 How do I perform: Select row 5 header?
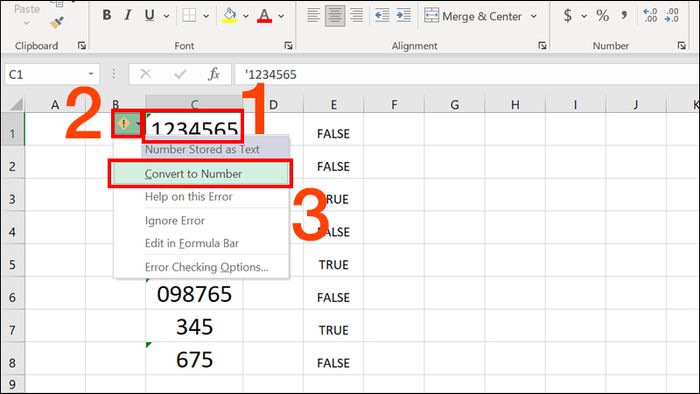tap(12, 260)
